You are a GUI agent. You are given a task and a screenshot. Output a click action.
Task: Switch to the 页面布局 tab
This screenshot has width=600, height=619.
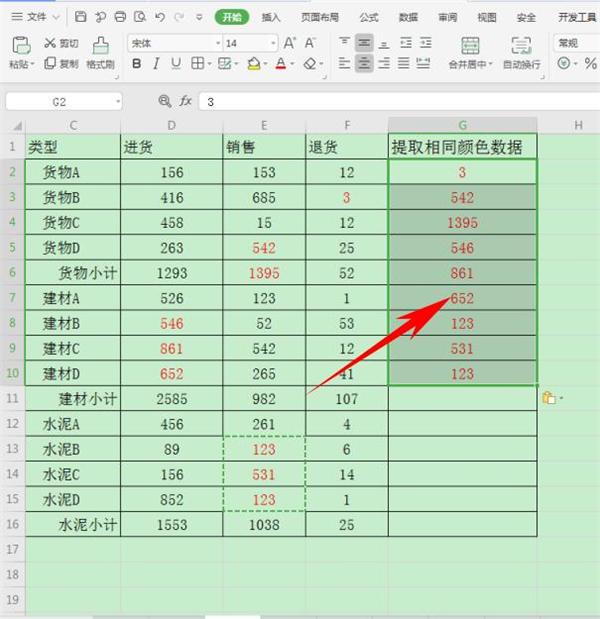pyautogui.click(x=320, y=17)
